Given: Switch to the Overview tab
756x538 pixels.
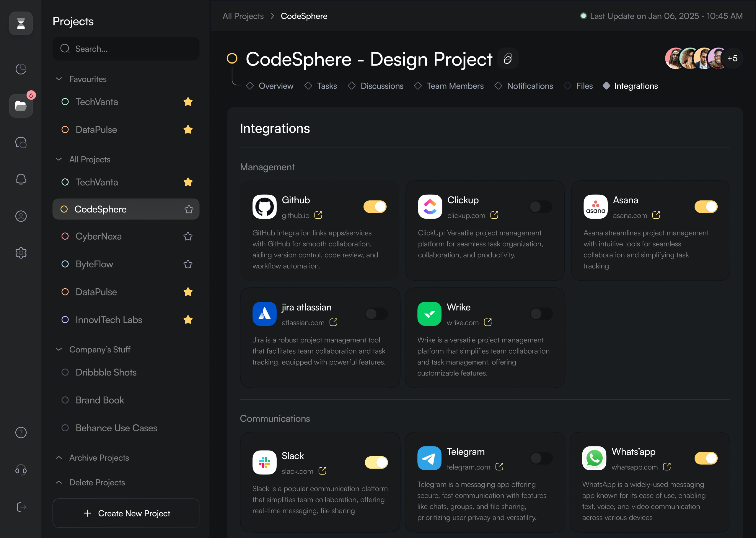Looking at the screenshot, I should click(x=270, y=86).
